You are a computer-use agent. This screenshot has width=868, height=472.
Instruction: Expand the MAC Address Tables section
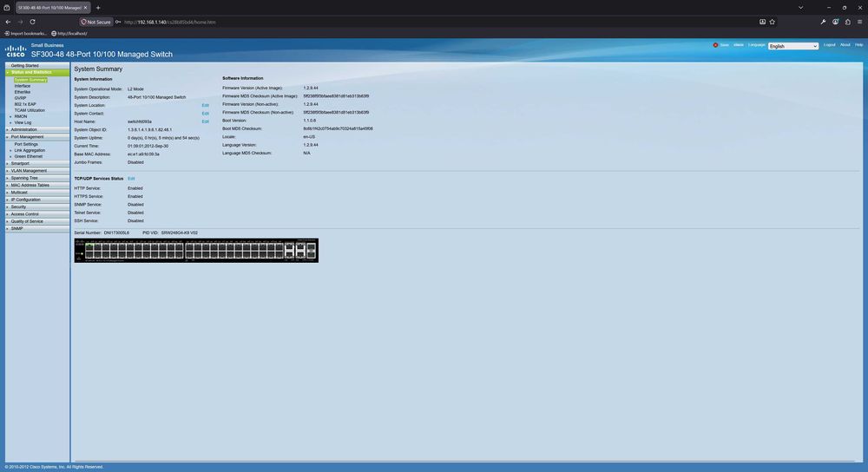click(x=37, y=185)
